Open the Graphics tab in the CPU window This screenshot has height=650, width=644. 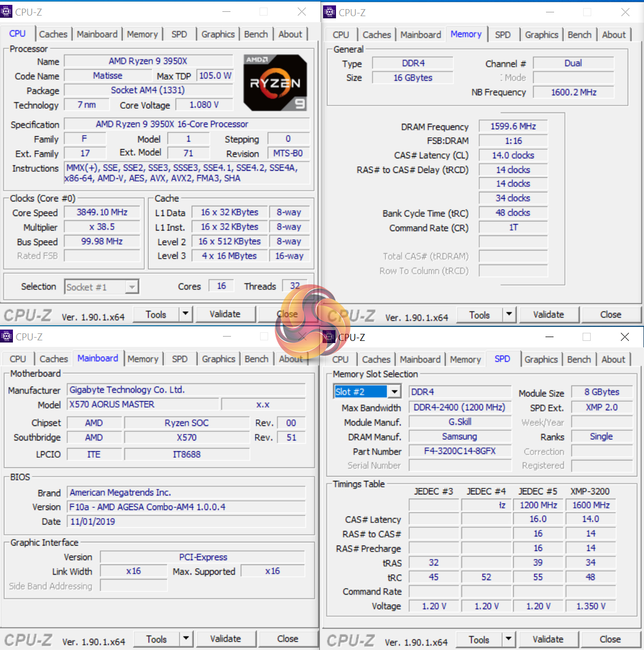pos(218,34)
